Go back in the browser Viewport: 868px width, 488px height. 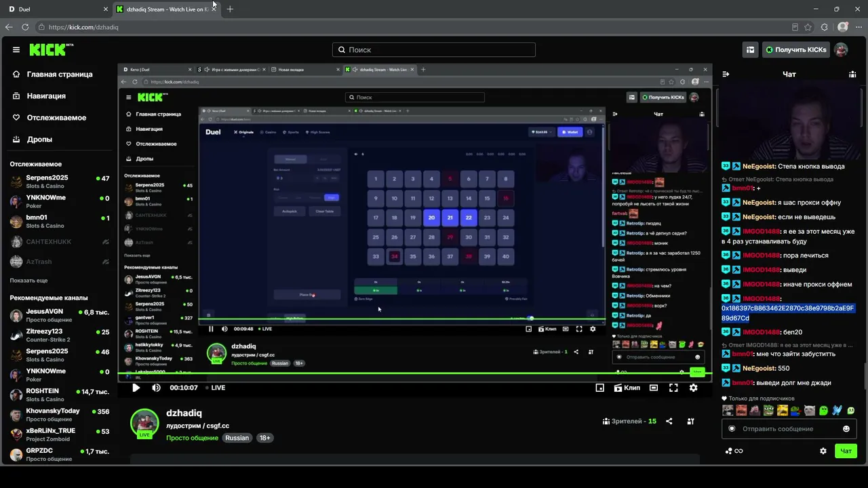pos(9,27)
